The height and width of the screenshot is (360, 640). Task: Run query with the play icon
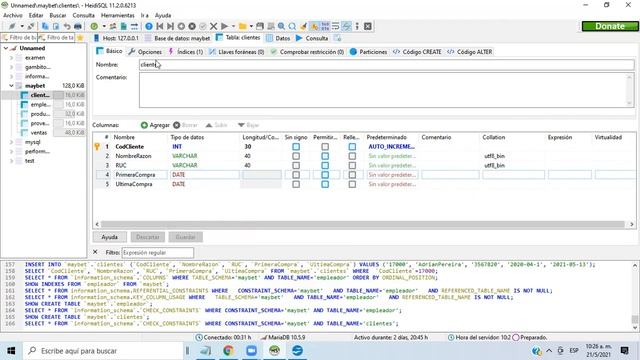pyautogui.click(x=224, y=27)
